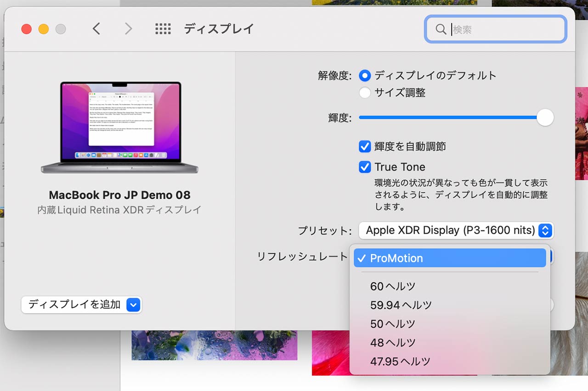Screen dimensions: 588x391
Task: Choose 60ヘルツ refresh rate
Action: pos(450,286)
